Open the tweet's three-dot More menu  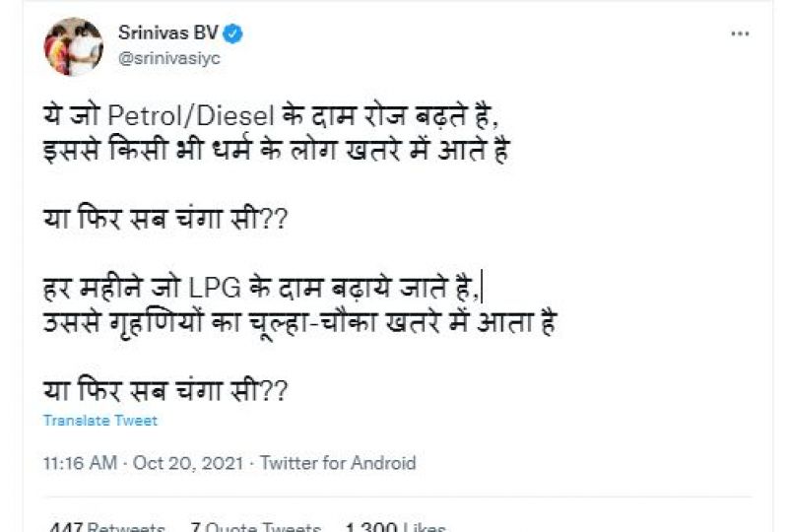coord(741,33)
